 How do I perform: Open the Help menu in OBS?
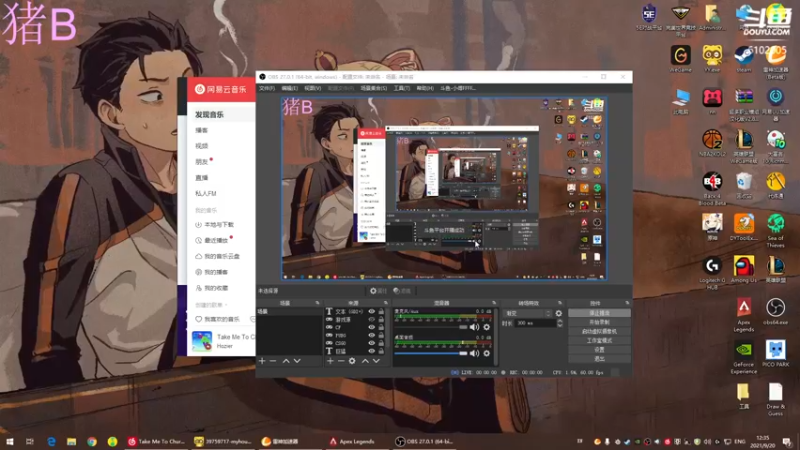pyautogui.click(x=424, y=88)
